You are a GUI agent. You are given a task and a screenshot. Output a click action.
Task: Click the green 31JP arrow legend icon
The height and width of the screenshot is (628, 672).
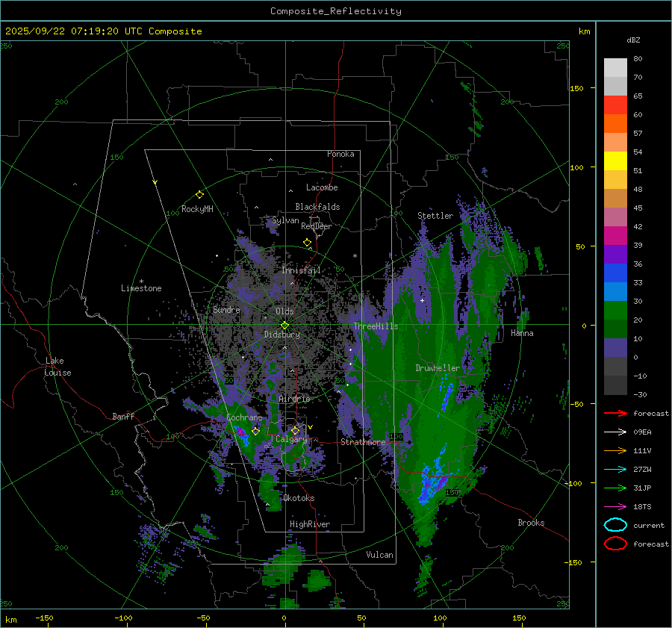(615, 488)
